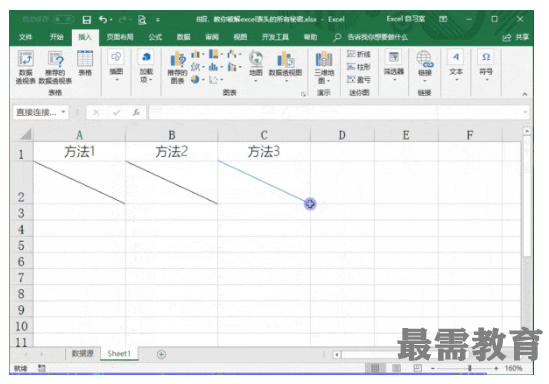The height and width of the screenshot is (384, 549).
Task: Click the zoom slider handle
Action: [x=470, y=368]
